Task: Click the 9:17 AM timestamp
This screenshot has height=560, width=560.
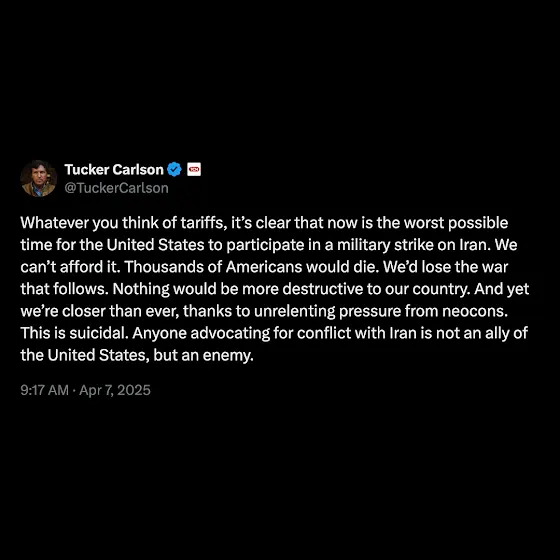Action: (44, 390)
